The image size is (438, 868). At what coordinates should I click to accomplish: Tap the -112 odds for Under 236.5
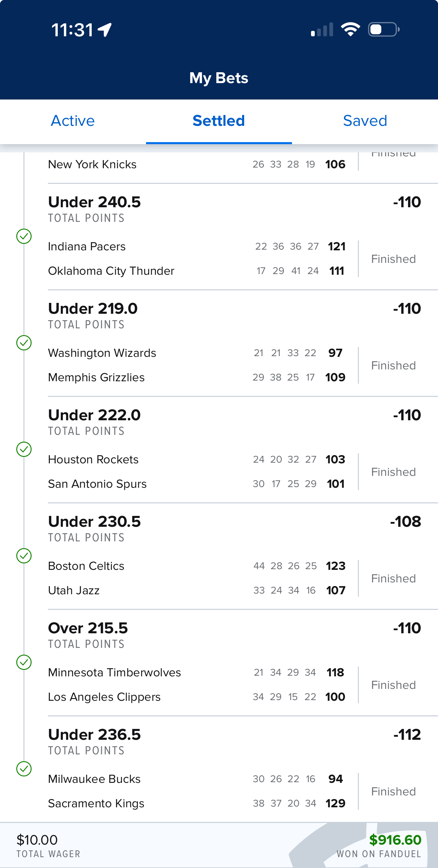[x=407, y=735]
